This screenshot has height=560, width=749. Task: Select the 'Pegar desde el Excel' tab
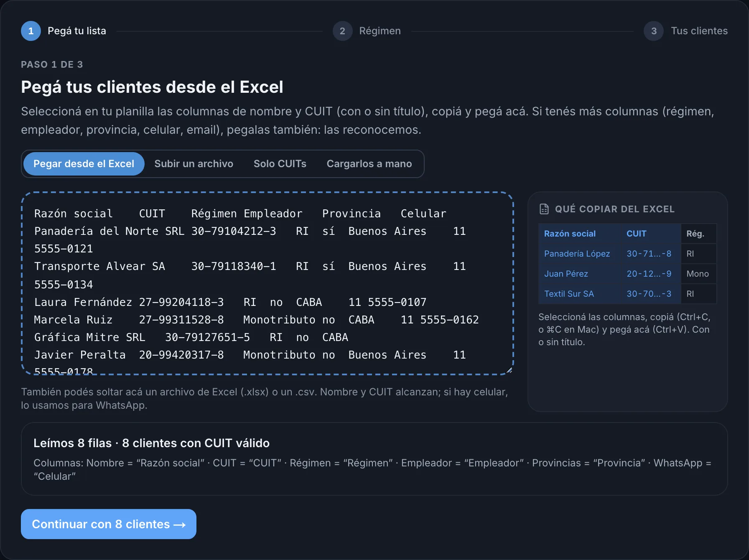[84, 164]
